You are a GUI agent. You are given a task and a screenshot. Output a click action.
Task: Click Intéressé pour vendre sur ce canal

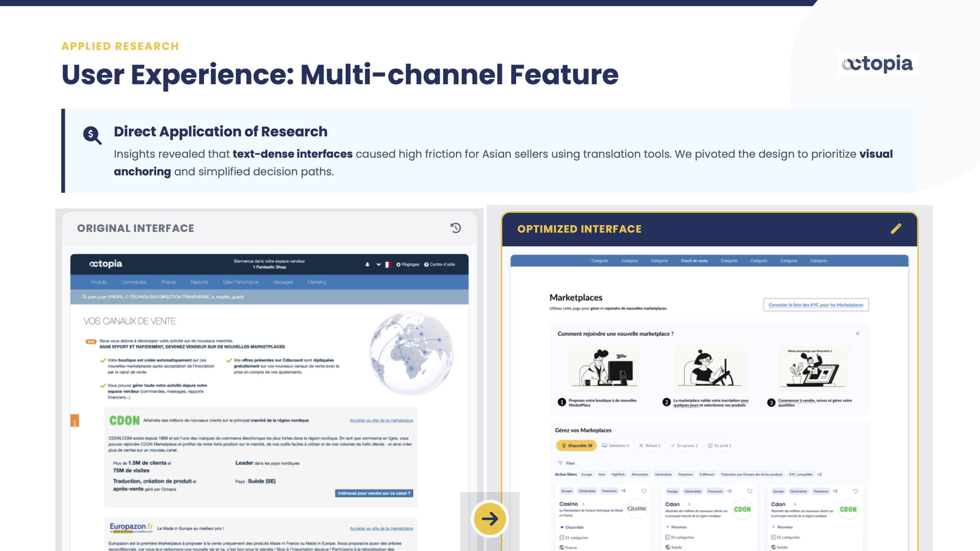coord(374,493)
